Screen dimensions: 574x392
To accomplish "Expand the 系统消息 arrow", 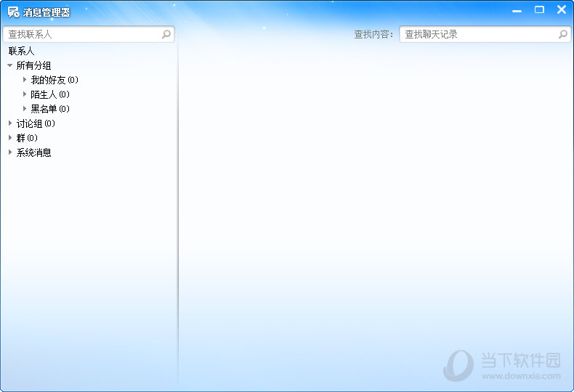I will pos(10,152).
